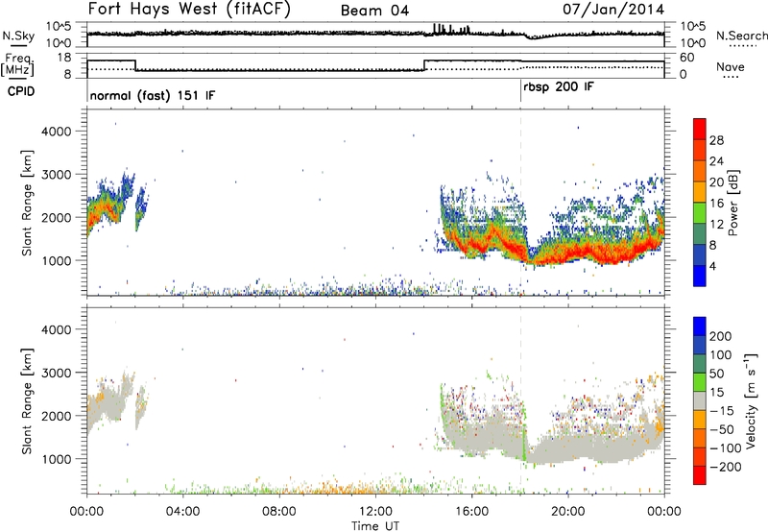This screenshot has height=532, width=768.
Task: Click the 'Fort Hays West (fitACF)' title
Action: pyautogui.click(x=189, y=9)
